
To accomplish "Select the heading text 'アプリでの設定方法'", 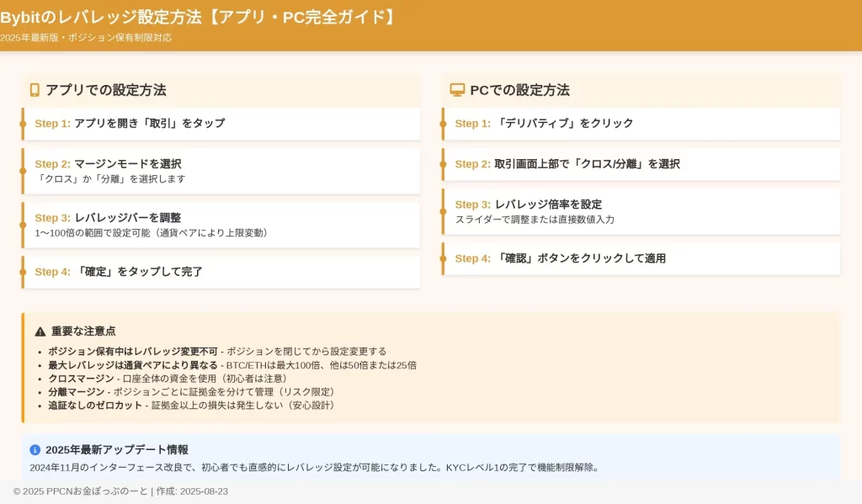I will [106, 90].
